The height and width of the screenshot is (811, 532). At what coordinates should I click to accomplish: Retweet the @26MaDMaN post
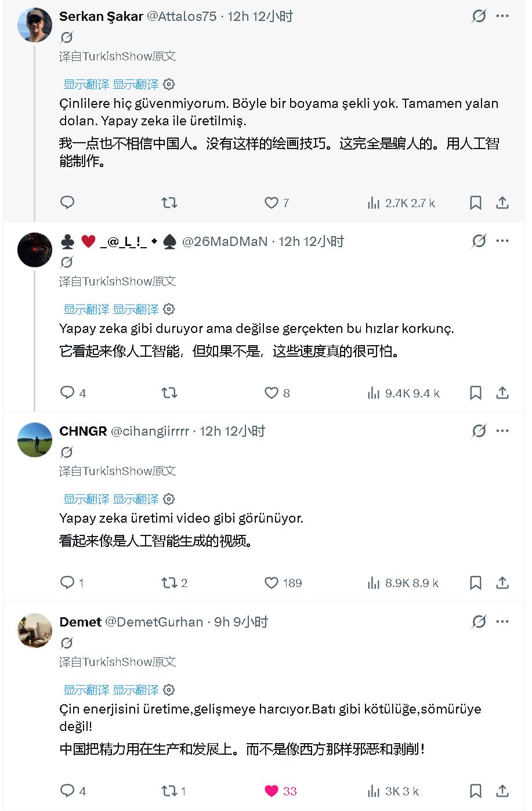169,393
